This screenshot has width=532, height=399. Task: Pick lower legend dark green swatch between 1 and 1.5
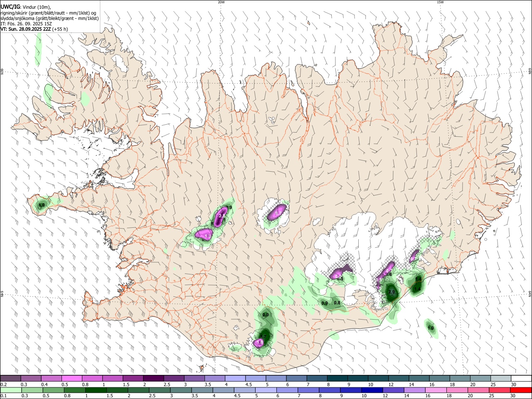pyautogui.click(x=96, y=390)
